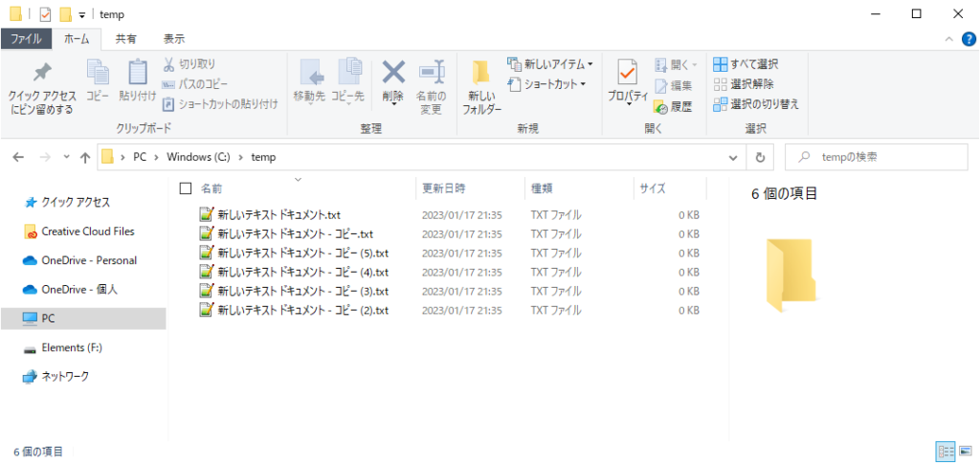Click Invert selection (選択の切り替え)
Viewport: 980px width, 463px height.
tap(756, 103)
